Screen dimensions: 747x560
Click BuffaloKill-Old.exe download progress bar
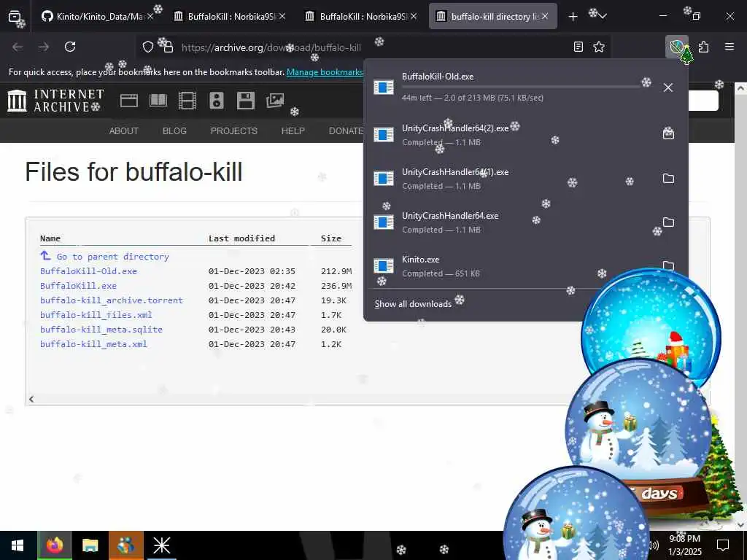pos(524,87)
